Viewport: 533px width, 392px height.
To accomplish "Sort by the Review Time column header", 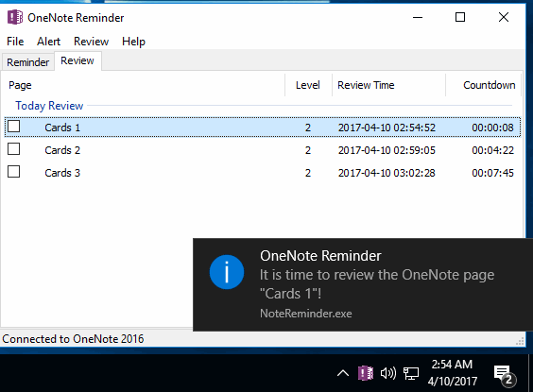I will (x=388, y=85).
